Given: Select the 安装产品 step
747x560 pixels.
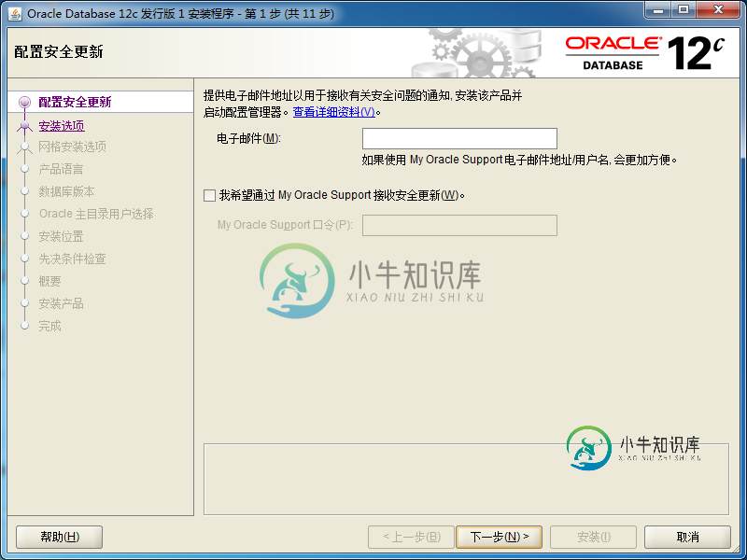Looking at the screenshot, I should click(61, 303).
